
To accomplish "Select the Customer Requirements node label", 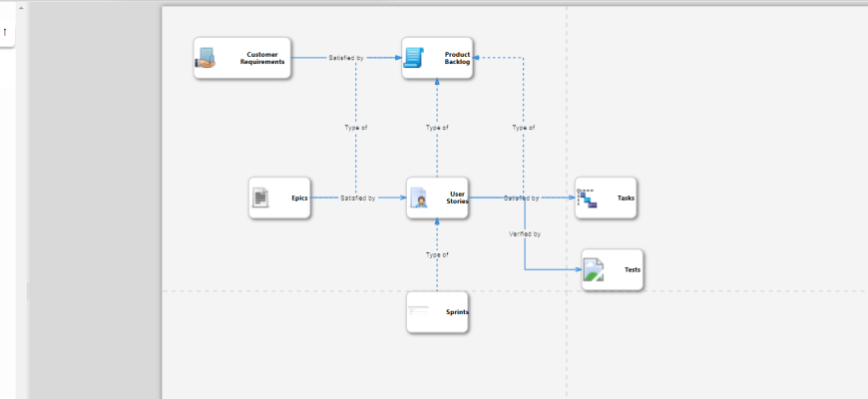I will tap(262, 58).
